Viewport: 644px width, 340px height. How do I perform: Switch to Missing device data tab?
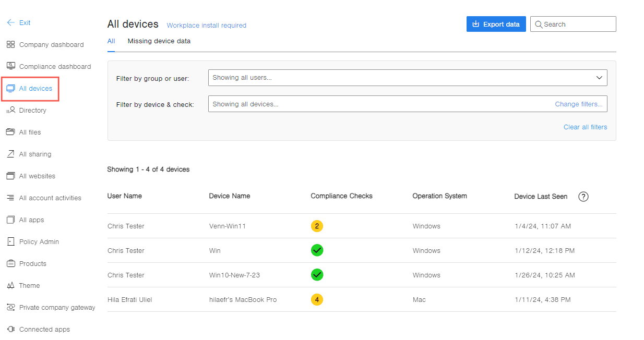(x=159, y=41)
